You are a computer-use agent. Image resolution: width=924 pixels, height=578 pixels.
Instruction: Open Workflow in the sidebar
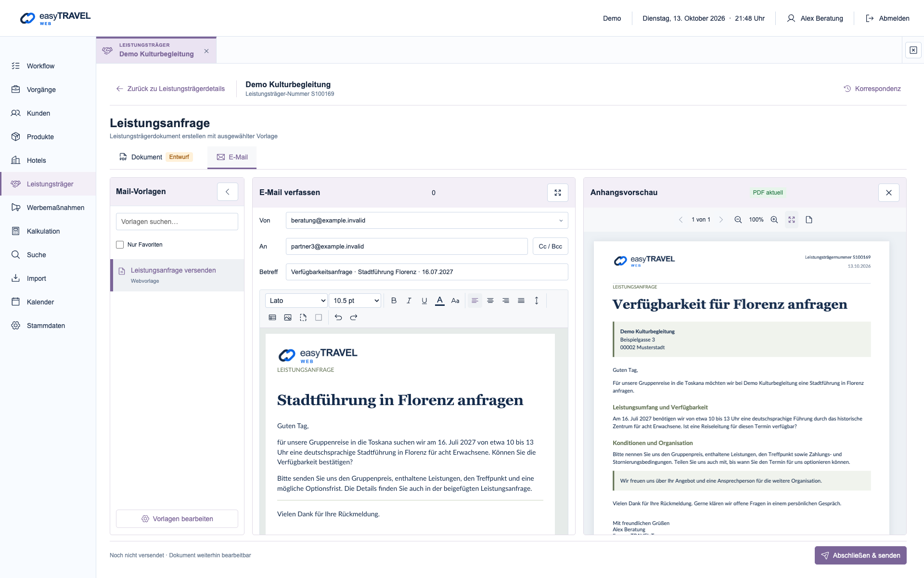click(48, 66)
